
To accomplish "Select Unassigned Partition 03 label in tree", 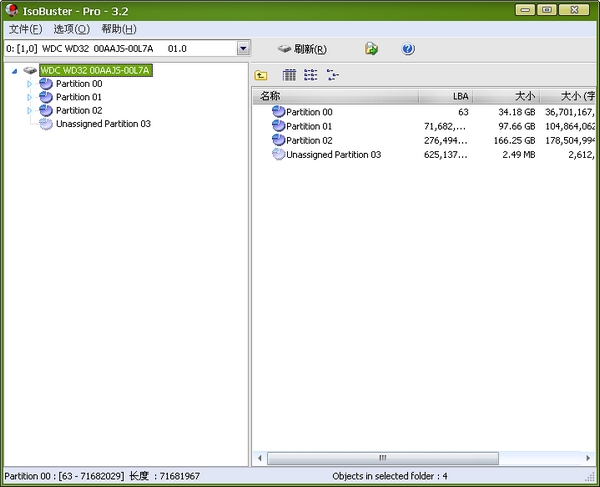I will 103,124.
